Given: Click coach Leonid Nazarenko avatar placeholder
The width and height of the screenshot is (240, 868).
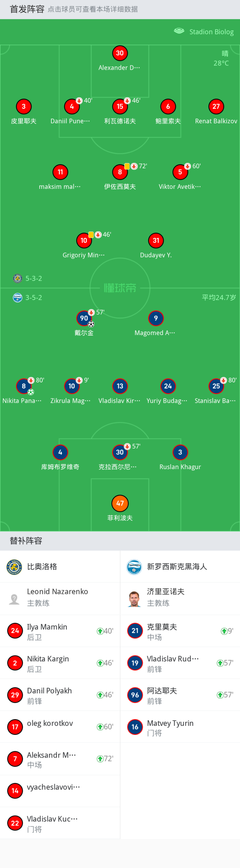Looking at the screenshot, I should (x=14, y=599).
